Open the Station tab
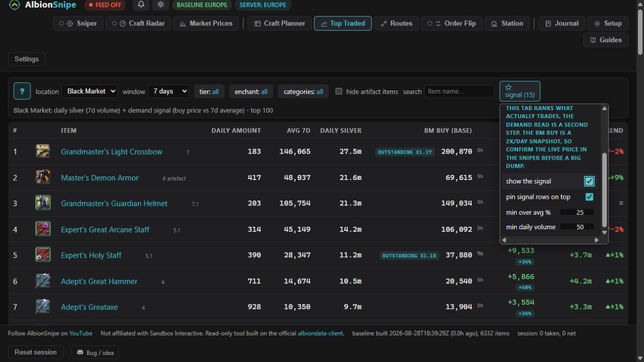The image size is (644, 362). [507, 23]
